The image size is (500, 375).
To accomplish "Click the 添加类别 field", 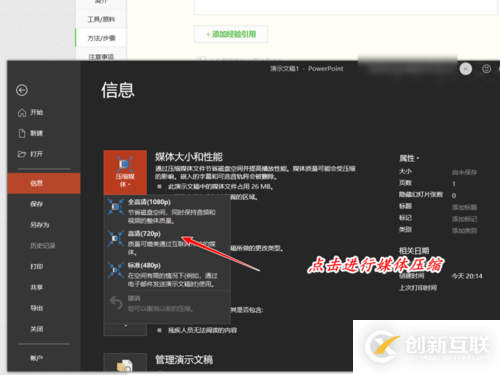I will tap(464, 231).
